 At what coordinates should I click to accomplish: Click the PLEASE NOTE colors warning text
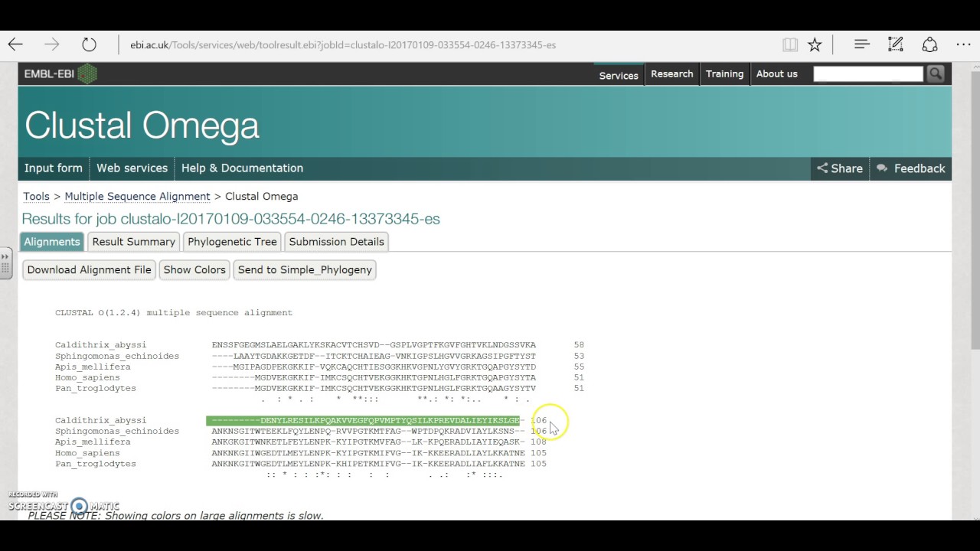(x=175, y=515)
